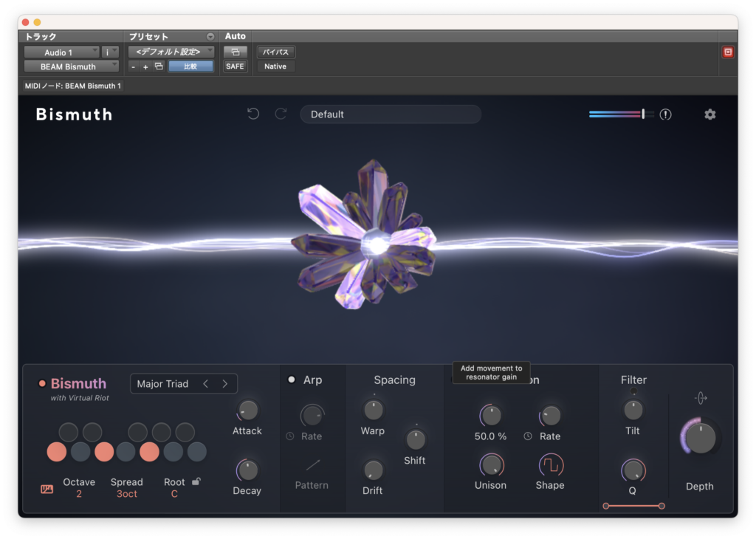756x539 pixels.
Task: Open the <デフォルト設定> preset dropdown
Action: [171, 52]
